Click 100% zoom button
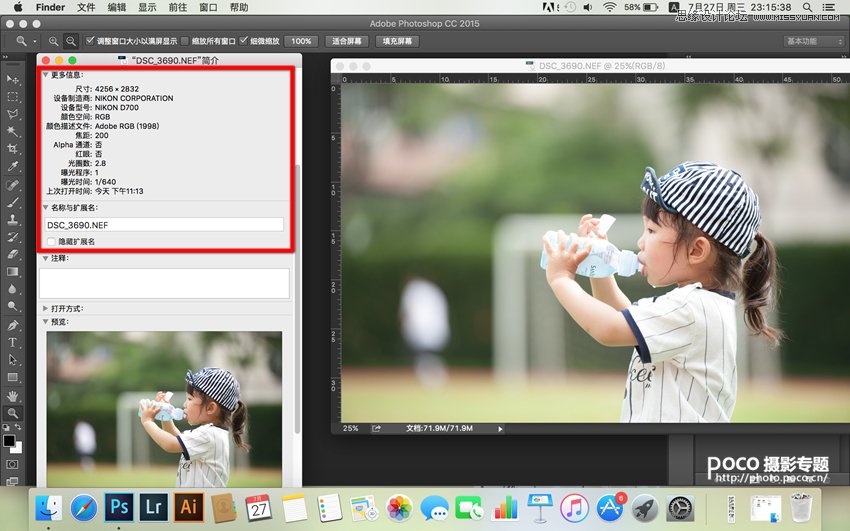The width and height of the screenshot is (850, 531). click(x=301, y=41)
